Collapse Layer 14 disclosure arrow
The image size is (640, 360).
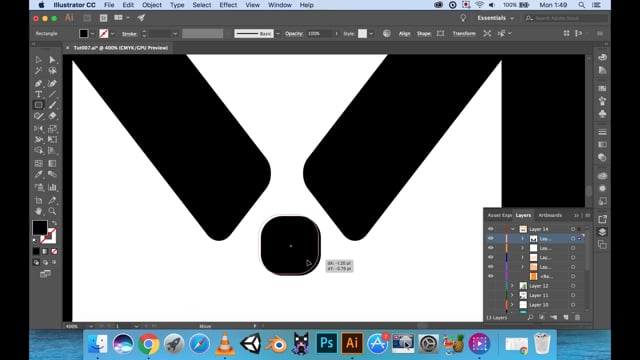point(513,229)
